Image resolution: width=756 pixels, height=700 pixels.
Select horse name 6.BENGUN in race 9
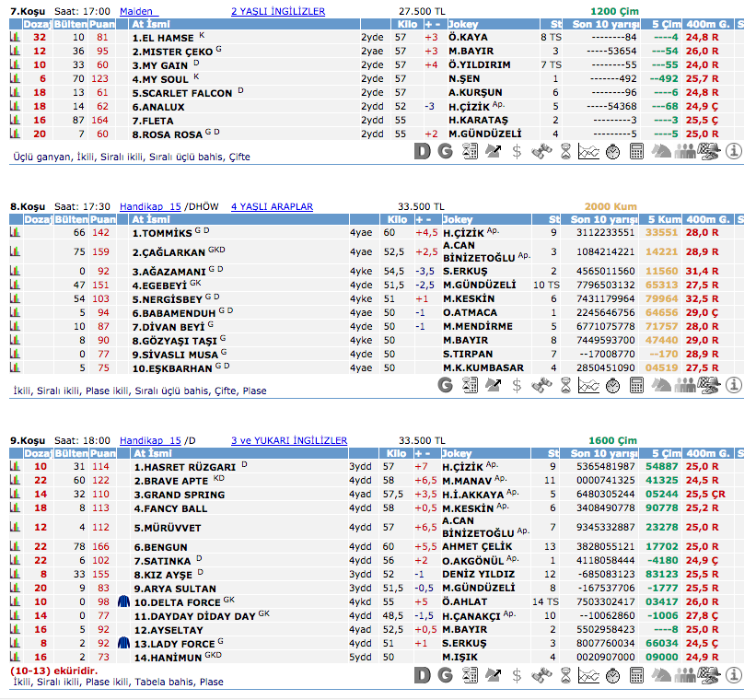pos(160,547)
